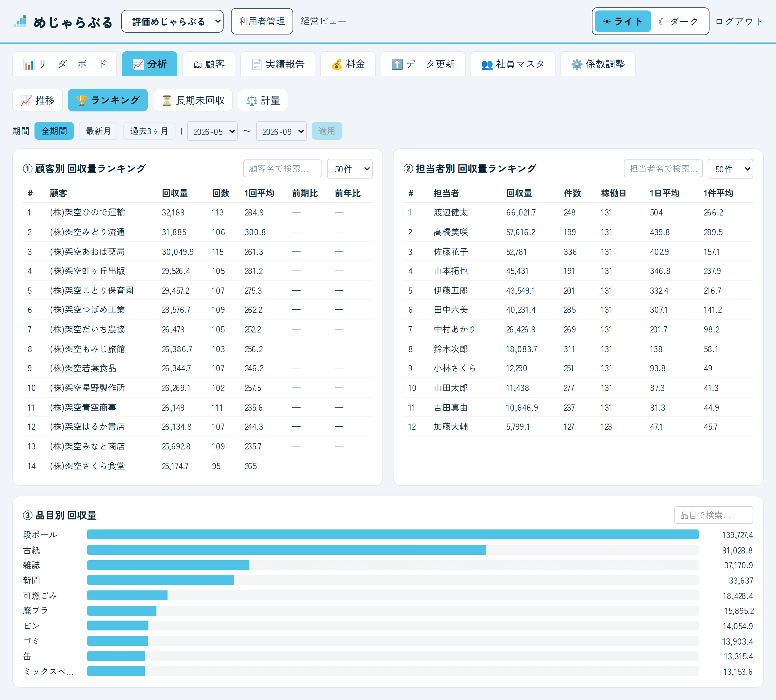The height and width of the screenshot is (700, 776).
Task: Click the document icon on the 実績報告 tab
Action: point(257,64)
